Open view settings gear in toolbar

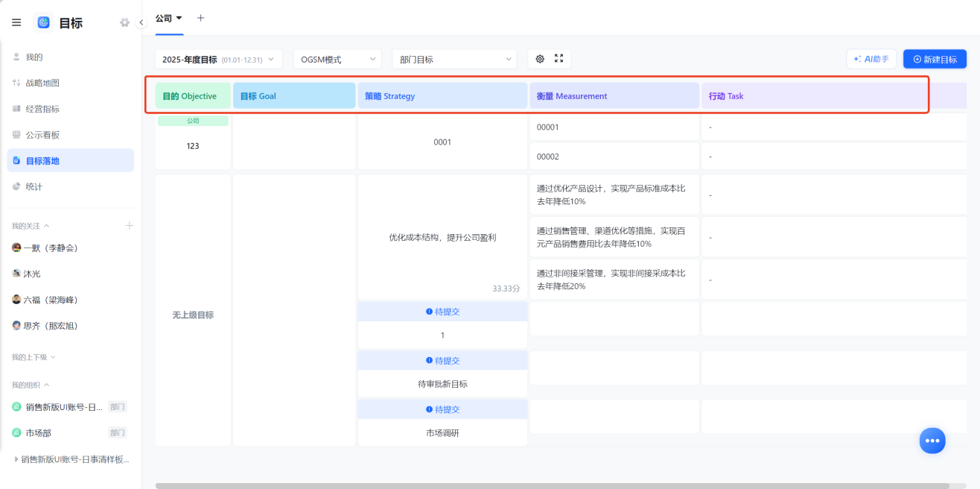pyautogui.click(x=540, y=59)
